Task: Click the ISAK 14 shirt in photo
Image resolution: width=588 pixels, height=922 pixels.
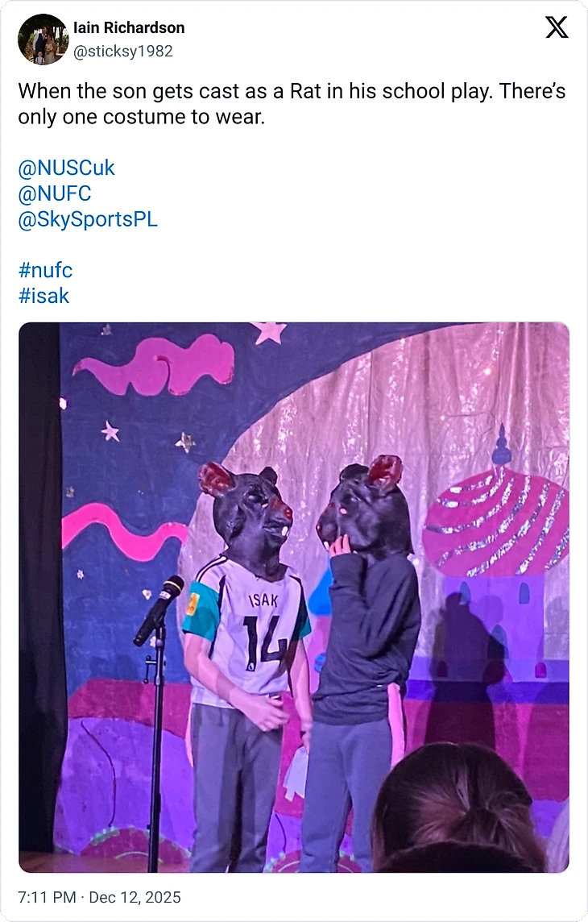Action: (x=246, y=630)
